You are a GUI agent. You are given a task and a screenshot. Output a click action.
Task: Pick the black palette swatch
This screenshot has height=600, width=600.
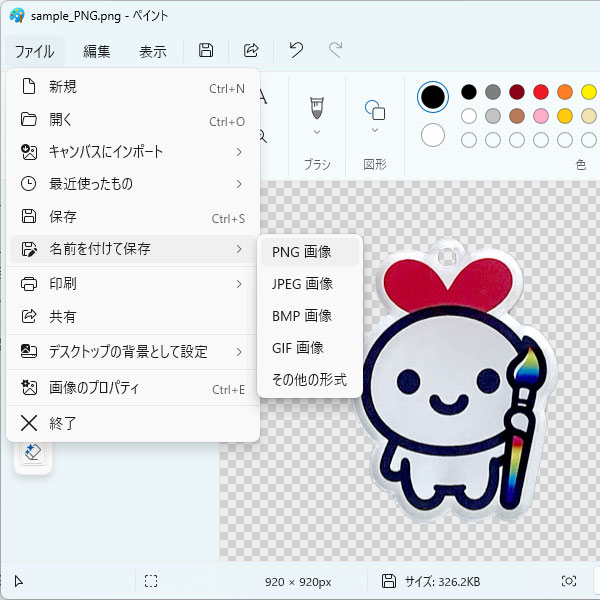point(469,92)
